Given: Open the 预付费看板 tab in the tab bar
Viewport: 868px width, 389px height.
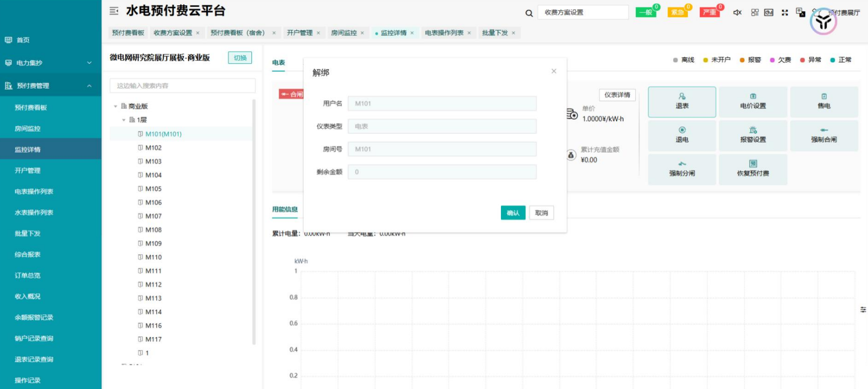Looking at the screenshot, I should [128, 33].
